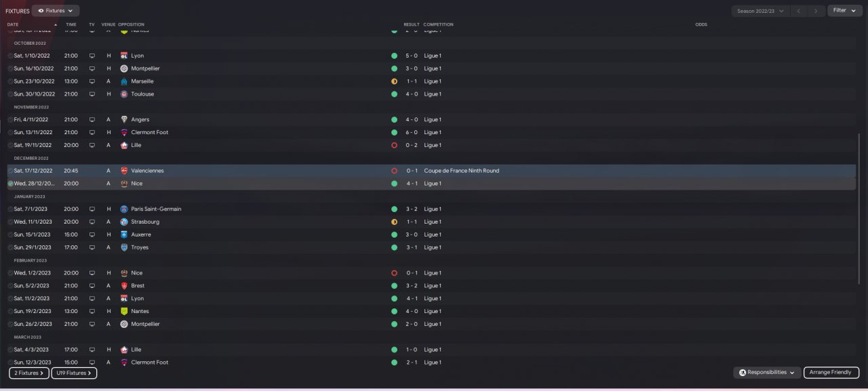
Task: Click the red loss indicator for Valenciennes
Action: [x=394, y=171]
